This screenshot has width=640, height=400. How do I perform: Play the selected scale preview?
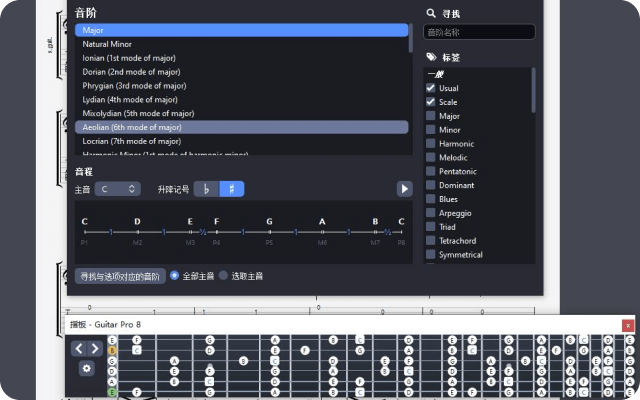(x=404, y=189)
